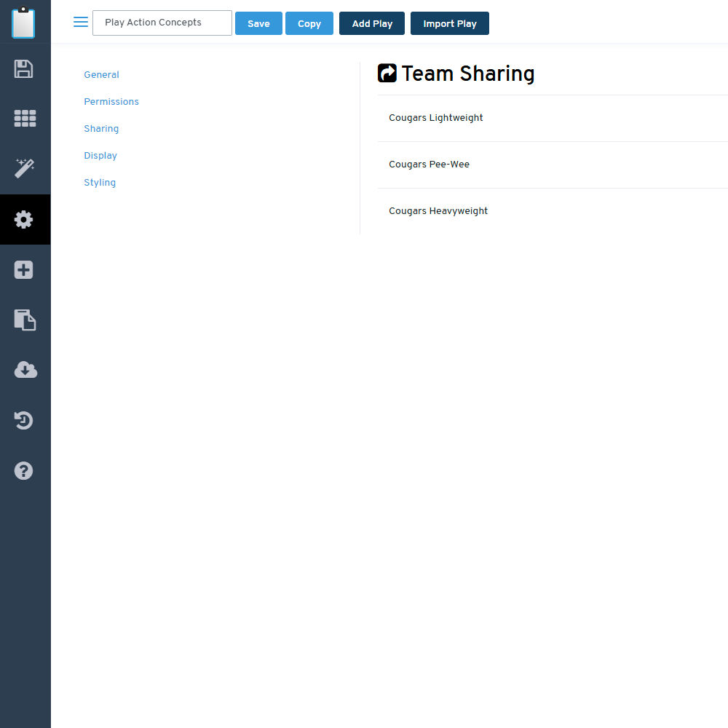Open the history clock sidebar icon
The width and height of the screenshot is (728, 728).
[23, 420]
